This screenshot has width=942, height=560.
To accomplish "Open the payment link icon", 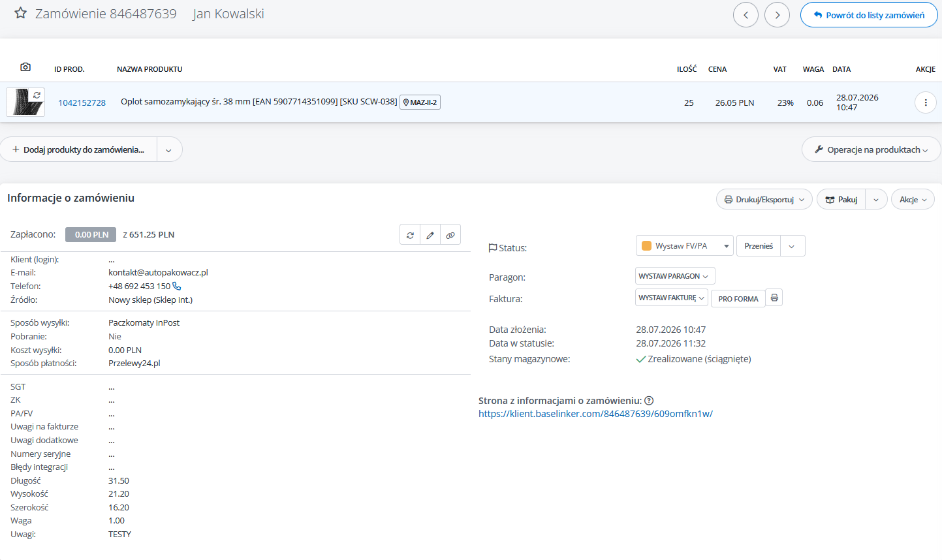I will click(450, 235).
